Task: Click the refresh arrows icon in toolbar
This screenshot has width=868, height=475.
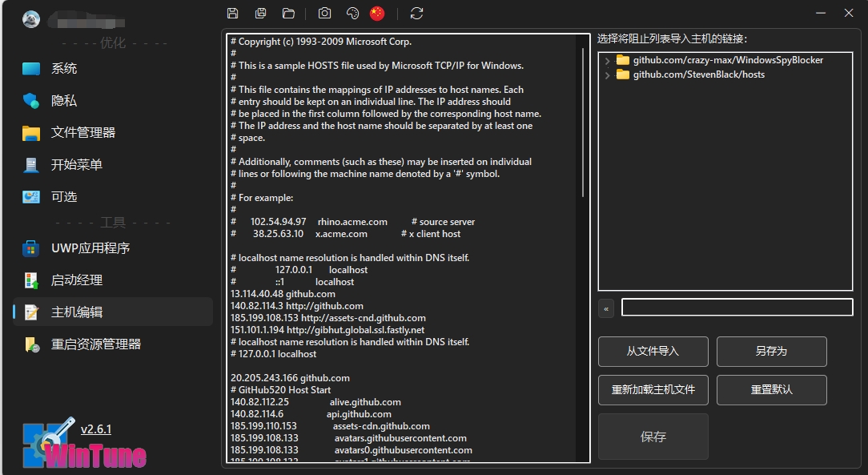Action: [x=416, y=13]
